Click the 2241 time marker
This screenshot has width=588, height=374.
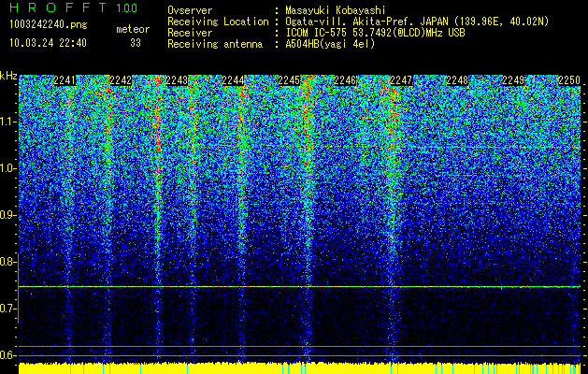(65, 80)
